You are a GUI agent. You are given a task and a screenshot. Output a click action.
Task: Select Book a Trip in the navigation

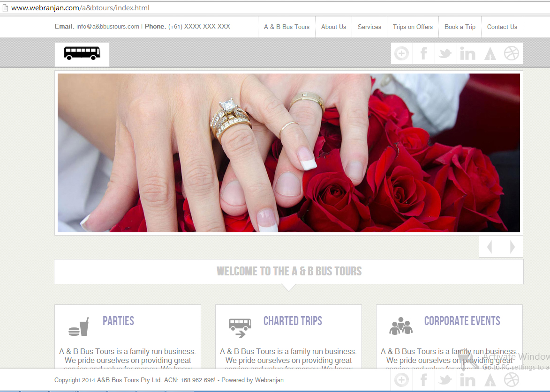tap(460, 27)
